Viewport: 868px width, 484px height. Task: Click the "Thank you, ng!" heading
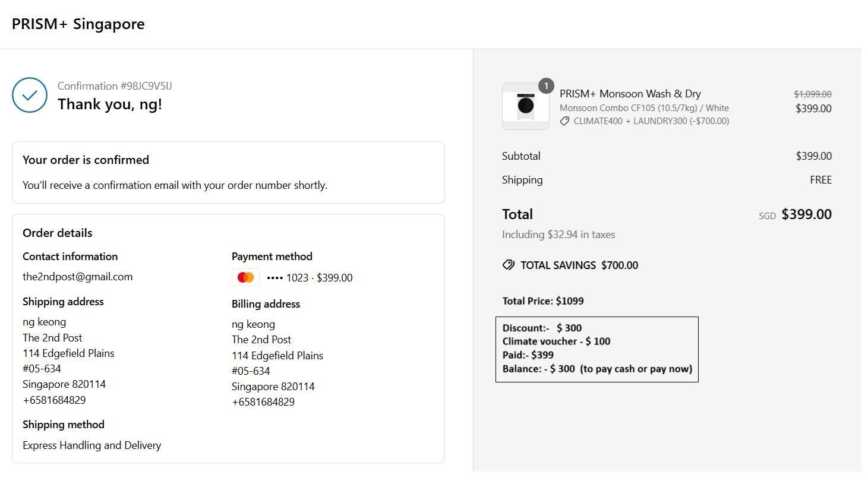[x=110, y=105]
